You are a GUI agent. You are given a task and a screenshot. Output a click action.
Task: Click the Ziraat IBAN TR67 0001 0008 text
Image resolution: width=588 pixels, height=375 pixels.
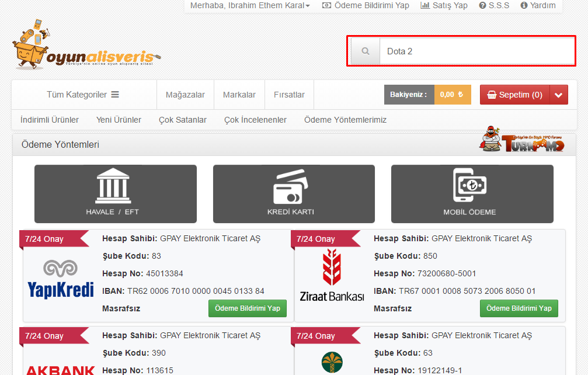454,291
